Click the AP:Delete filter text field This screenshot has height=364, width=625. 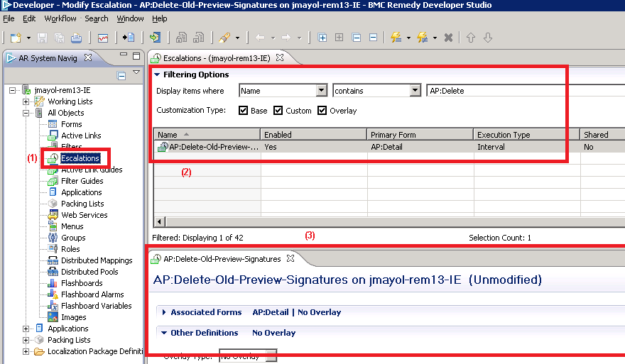click(526, 91)
